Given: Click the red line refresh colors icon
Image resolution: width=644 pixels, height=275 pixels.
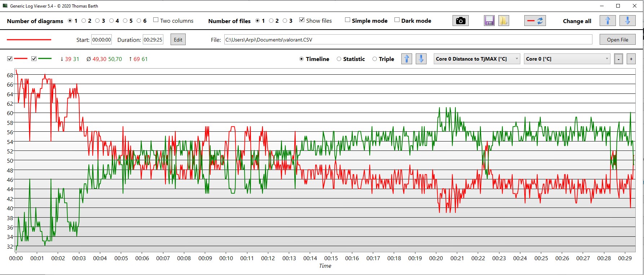Looking at the screenshot, I should coord(535,21).
